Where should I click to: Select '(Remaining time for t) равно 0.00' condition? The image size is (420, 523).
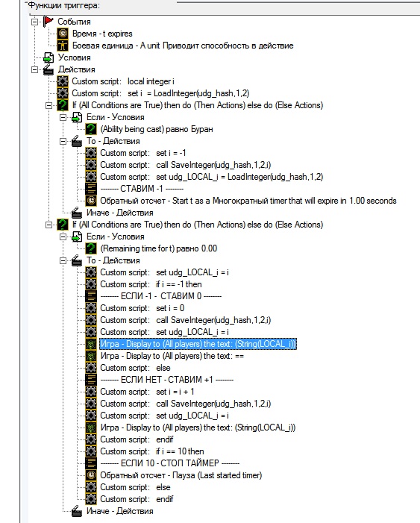(x=159, y=248)
